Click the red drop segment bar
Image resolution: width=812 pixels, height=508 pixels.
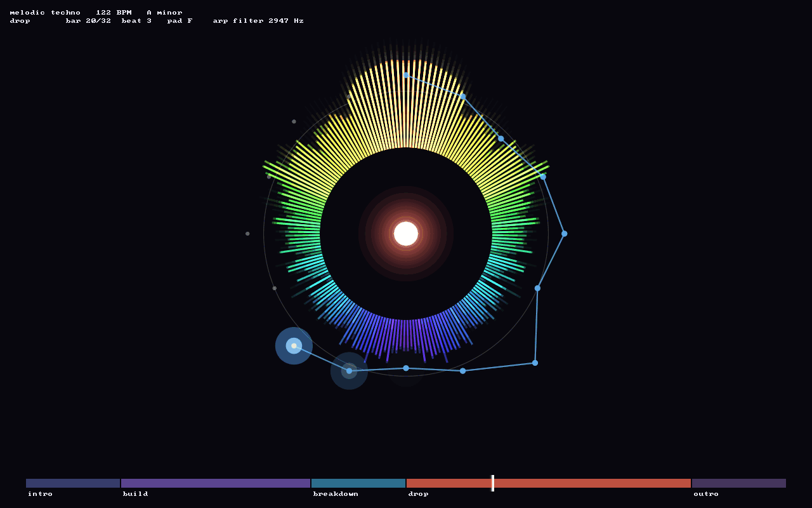[x=549, y=483]
